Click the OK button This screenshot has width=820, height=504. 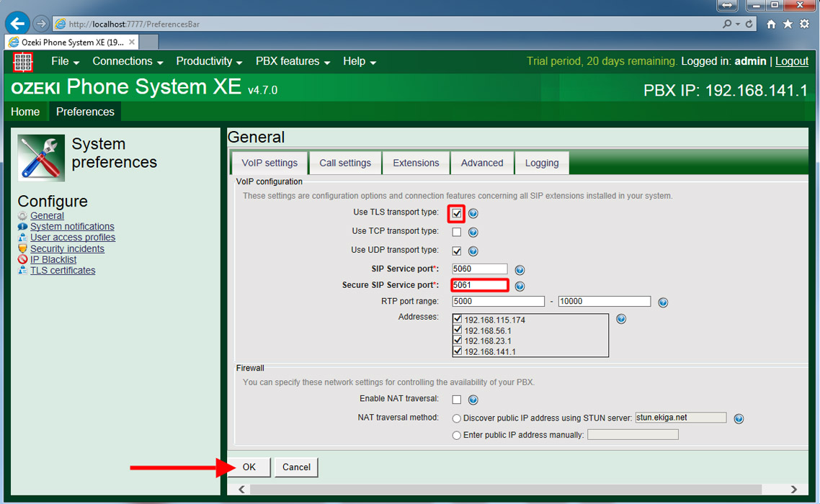249,467
